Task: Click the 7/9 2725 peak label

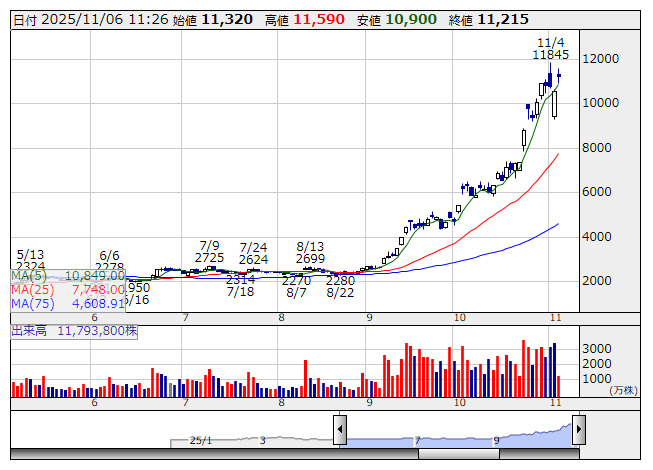Action: pyautogui.click(x=209, y=251)
